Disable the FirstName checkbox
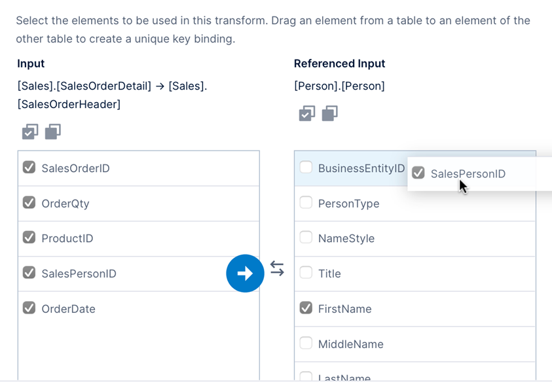This screenshot has height=392, width=552. tap(306, 308)
